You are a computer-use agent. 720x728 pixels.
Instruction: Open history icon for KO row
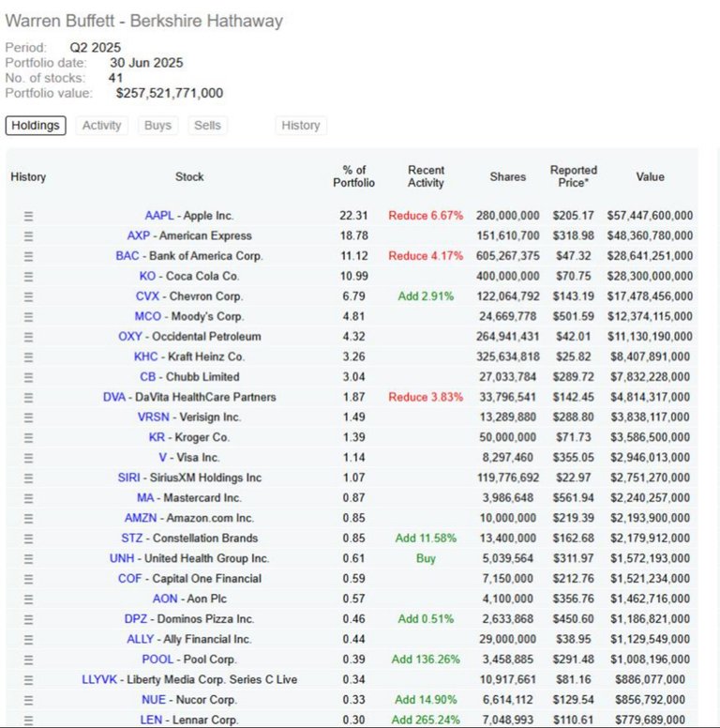28,276
